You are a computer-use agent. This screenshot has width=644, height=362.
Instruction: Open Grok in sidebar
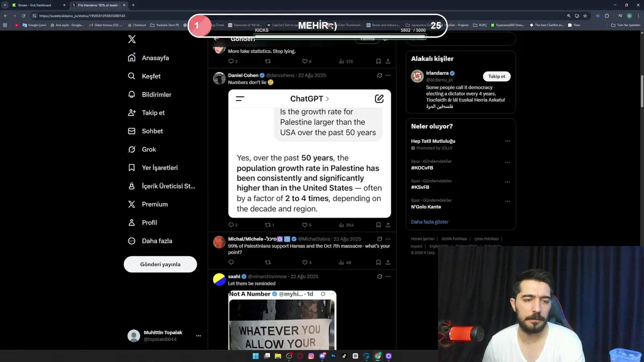point(142,149)
